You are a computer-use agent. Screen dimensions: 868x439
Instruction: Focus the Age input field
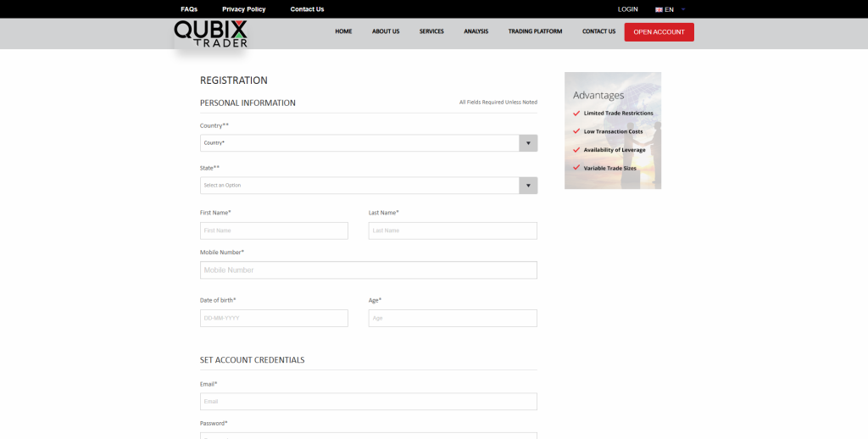coord(453,319)
